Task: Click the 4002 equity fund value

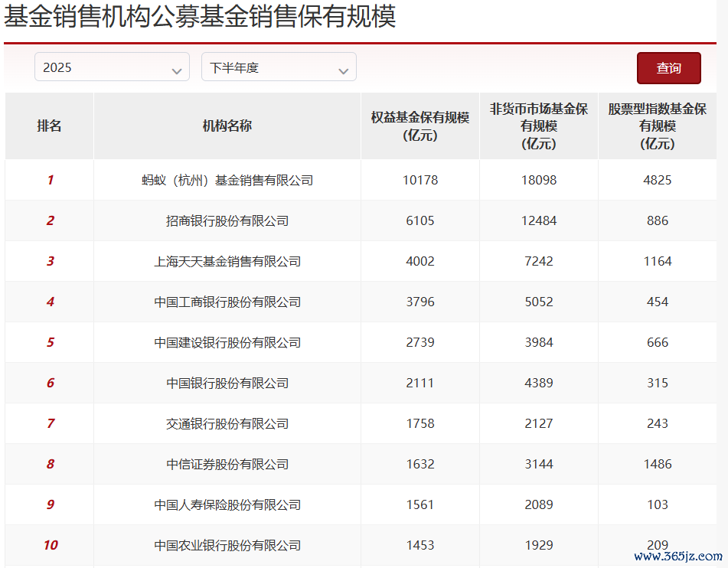Action: pos(420,261)
